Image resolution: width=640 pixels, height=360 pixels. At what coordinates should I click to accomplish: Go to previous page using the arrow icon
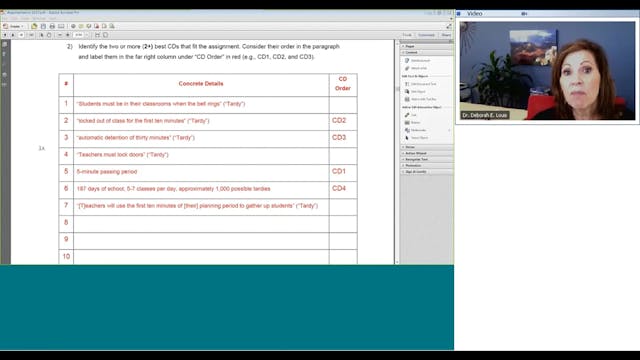coord(5,35)
